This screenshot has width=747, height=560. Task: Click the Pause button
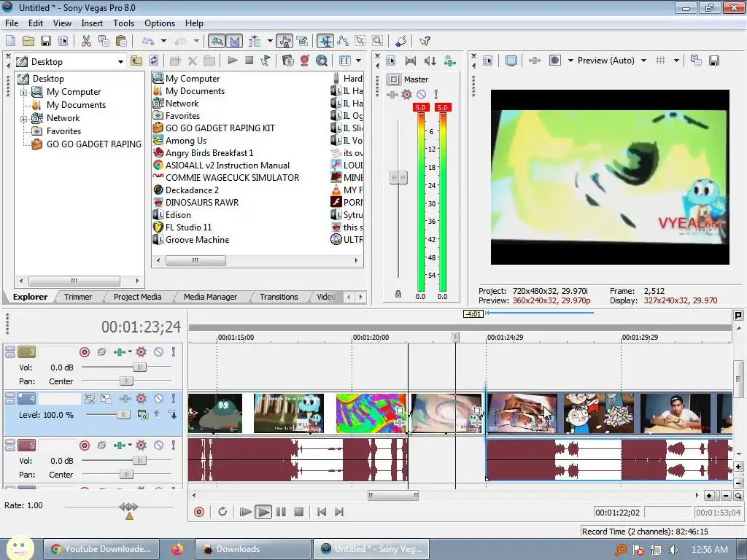[x=281, y=512]
